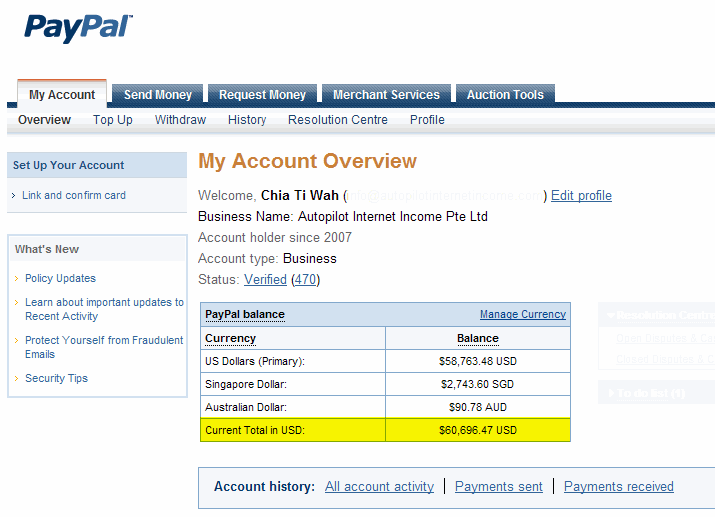Click the Edit profile link

point(581,196)
